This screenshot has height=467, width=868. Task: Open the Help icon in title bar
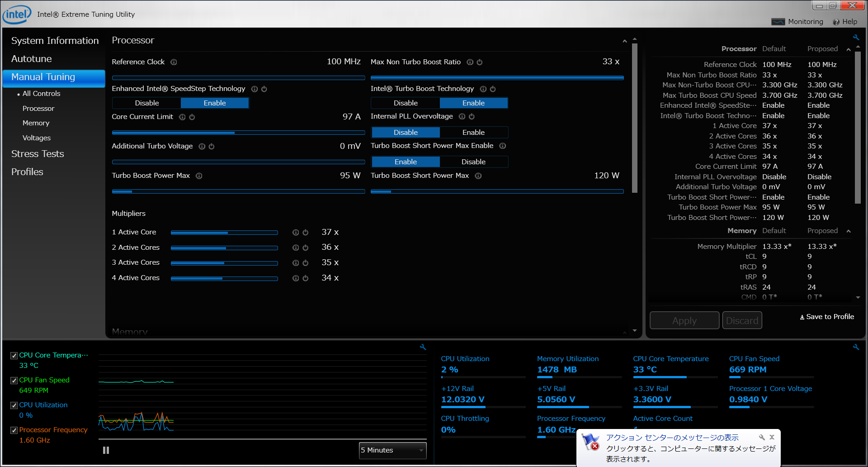click(x=836, y=22)
